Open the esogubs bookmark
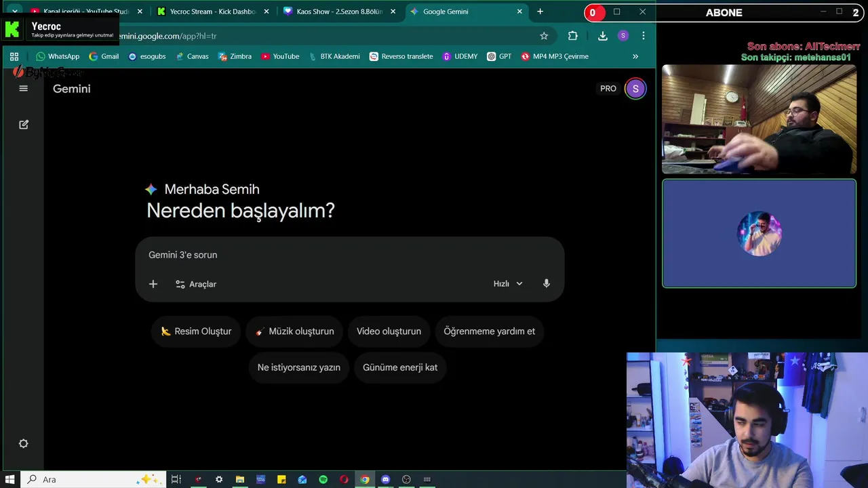Image resolution: width=868 pixels, height=488 pixels. (x=146, y=56)
